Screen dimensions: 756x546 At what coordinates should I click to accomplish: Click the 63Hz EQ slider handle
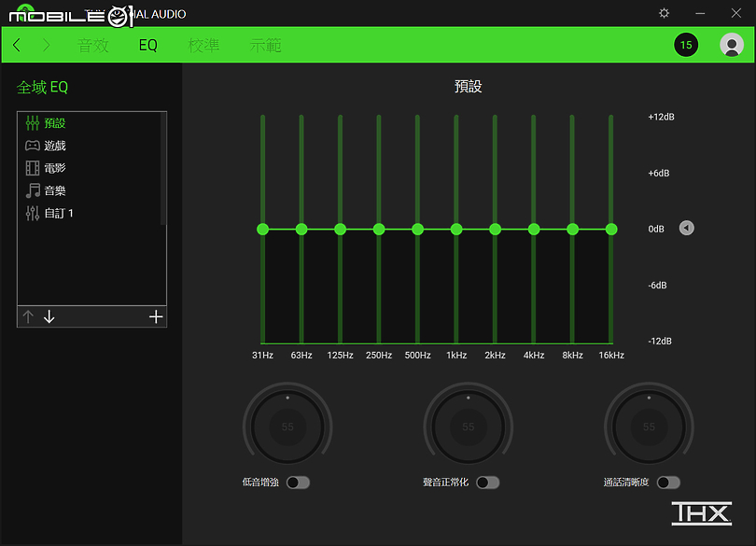(301, 229)
